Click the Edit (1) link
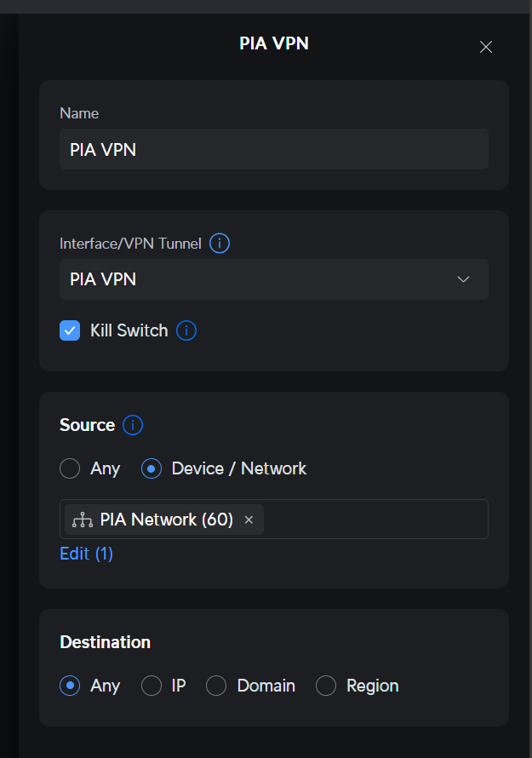 click(87, 554)
